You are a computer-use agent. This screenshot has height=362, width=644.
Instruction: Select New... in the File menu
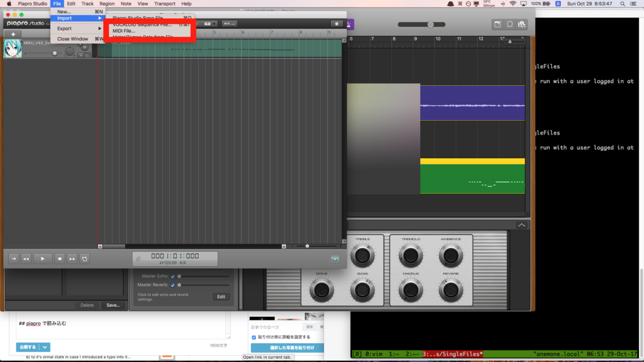(x=77, y=11)
